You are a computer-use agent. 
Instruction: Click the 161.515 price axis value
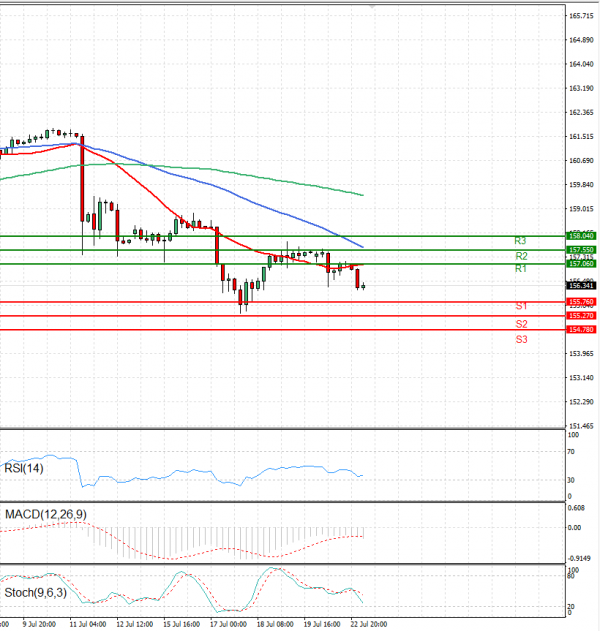(581, 136)
